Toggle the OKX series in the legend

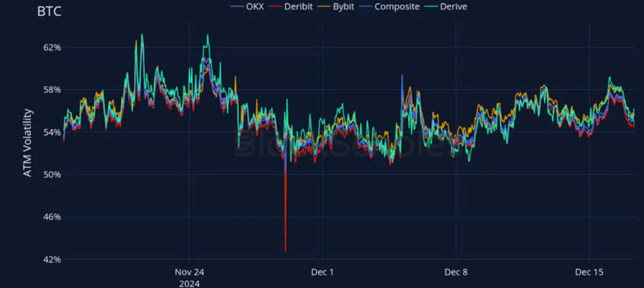point(248,6)
